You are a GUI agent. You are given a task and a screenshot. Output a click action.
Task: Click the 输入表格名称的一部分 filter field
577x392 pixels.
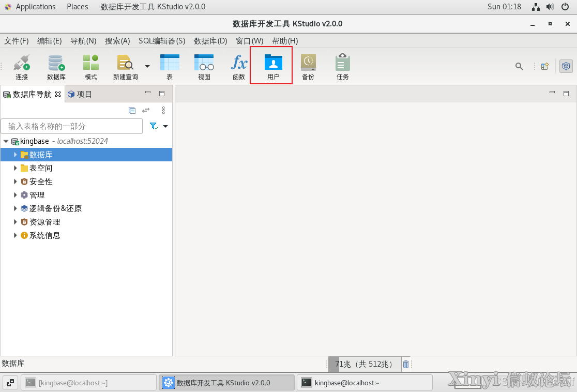72,126
